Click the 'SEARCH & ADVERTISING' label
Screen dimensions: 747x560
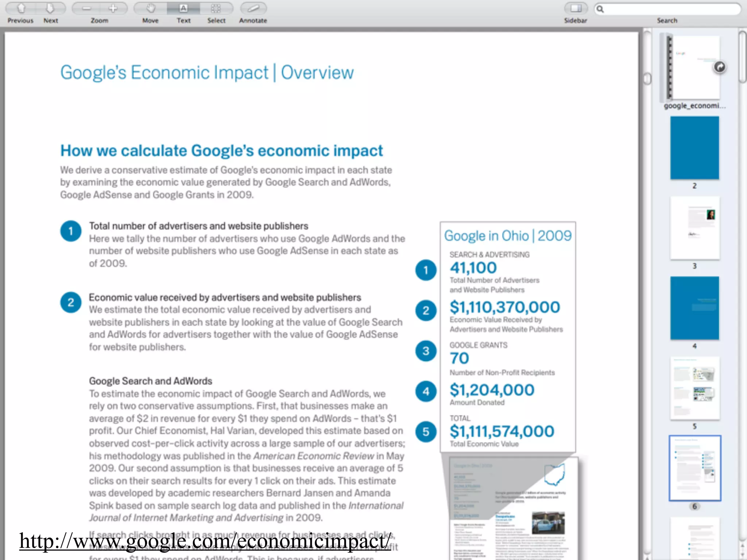[489, 254]
